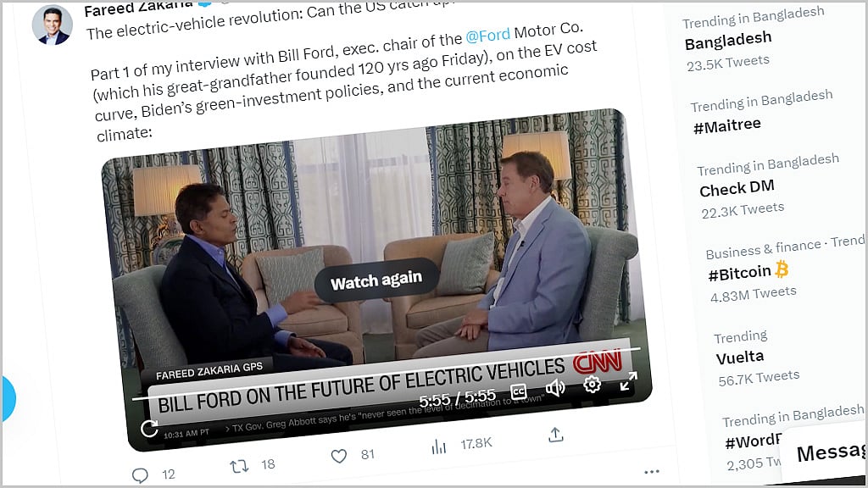Share the tweet with the upload icon
Screen dimensions: 868x488
(x=556, y=435)
